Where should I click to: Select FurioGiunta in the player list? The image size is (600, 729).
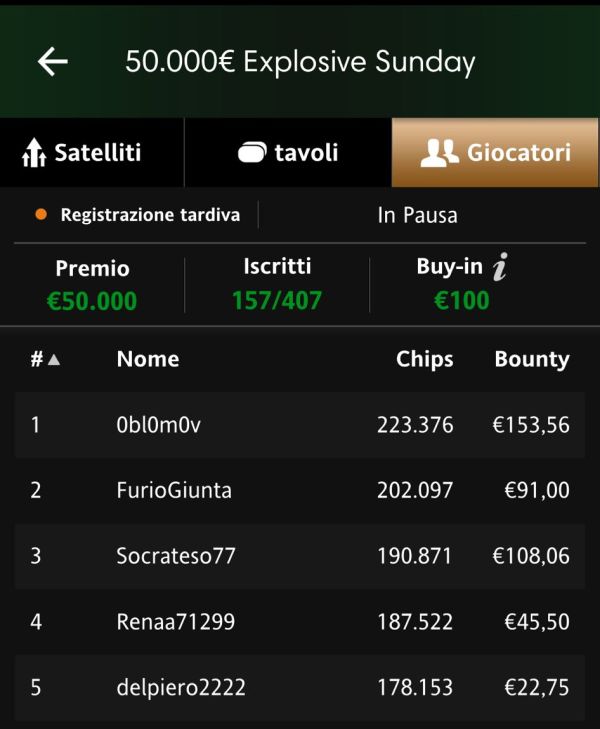coord(300,490)
